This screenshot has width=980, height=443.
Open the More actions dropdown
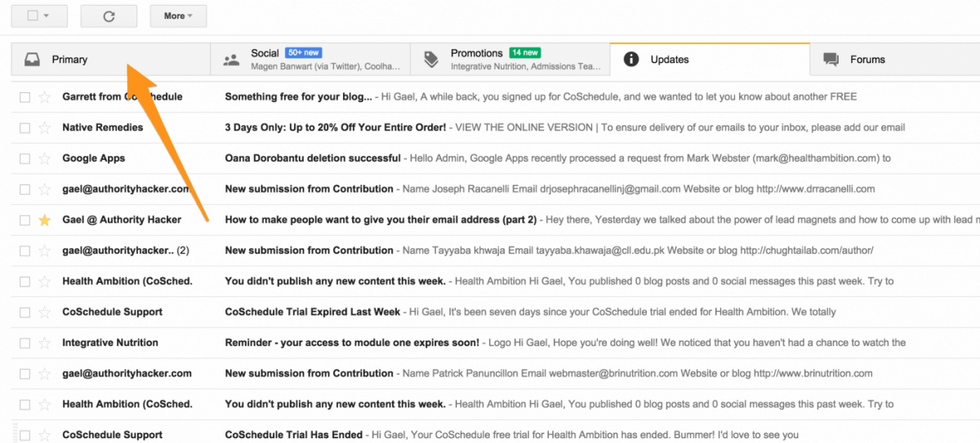[x=178, y=16]
